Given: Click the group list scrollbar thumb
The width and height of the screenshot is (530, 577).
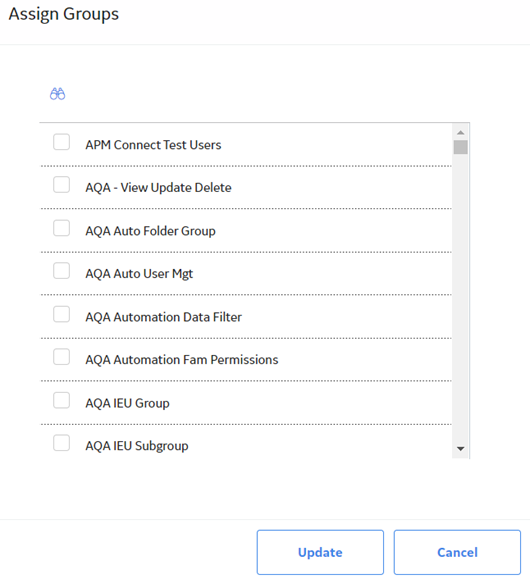Looking at the screenshot, I should click(460, 147).
